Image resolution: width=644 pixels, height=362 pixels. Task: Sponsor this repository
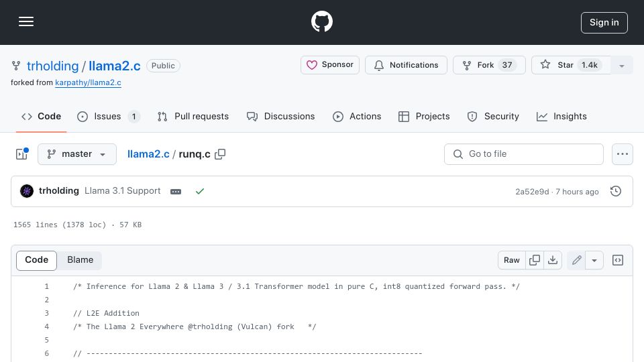pos(330,65)
